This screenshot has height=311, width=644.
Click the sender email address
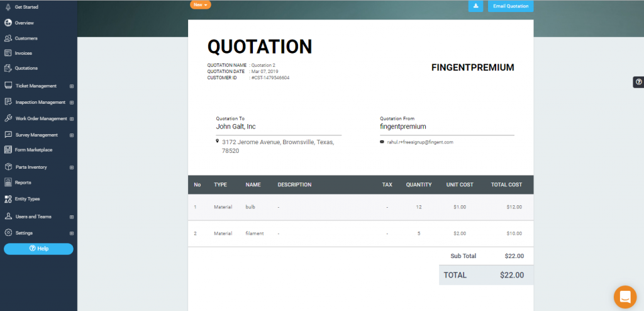click(420, 142)
